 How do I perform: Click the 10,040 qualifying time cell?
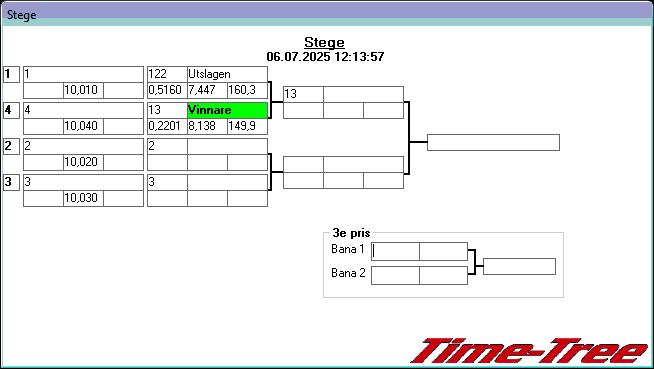83,126
